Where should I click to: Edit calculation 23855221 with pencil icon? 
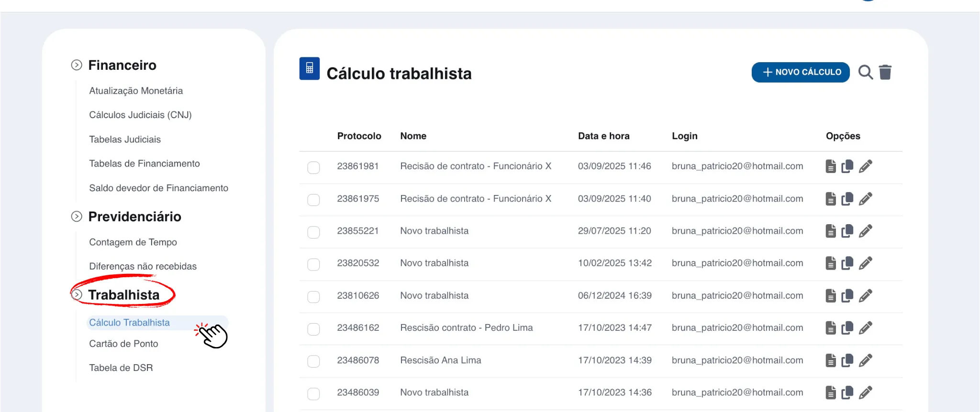pyautogui.click(x=865, y=231)
